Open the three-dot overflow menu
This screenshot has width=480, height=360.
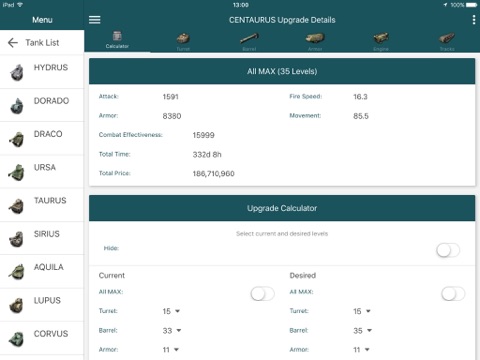pos(474,20)
